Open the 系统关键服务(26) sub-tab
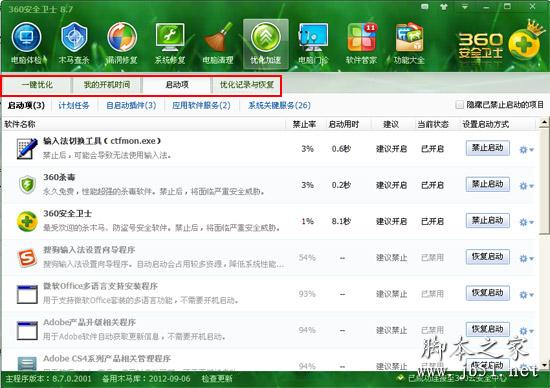Image resolution: width=550 pixels, height=388 pixels. (x=279, y=105)
